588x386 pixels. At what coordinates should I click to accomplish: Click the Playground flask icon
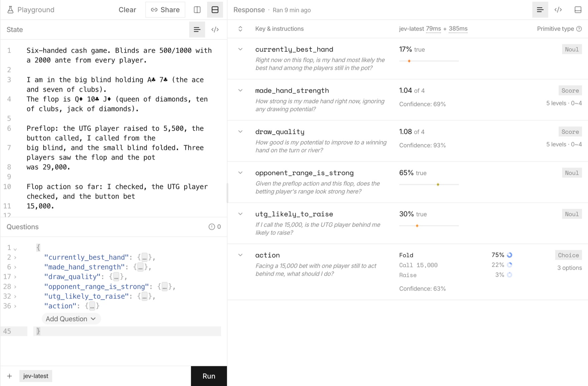tap(10, 10)
